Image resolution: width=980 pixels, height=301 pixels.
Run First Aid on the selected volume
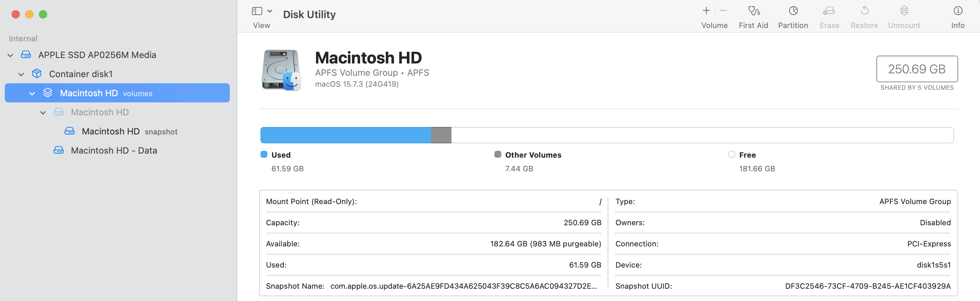[753, 11]
